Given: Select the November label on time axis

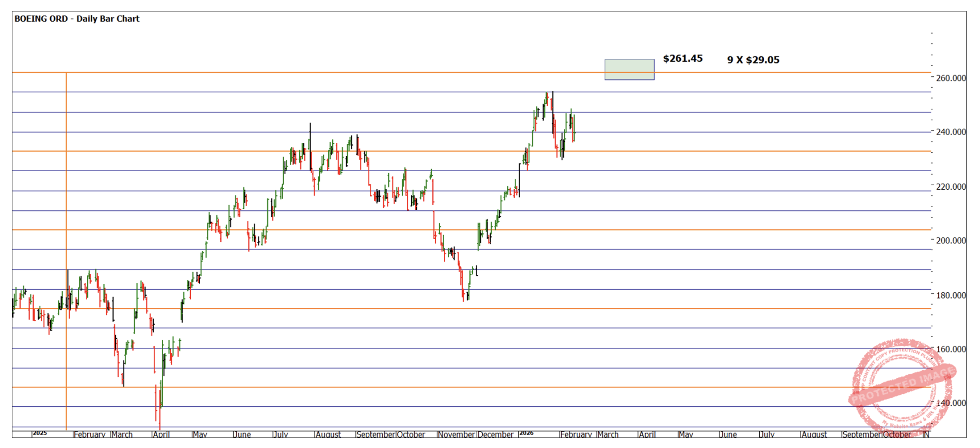Looking at the screenshot, I should pos(457,435).
